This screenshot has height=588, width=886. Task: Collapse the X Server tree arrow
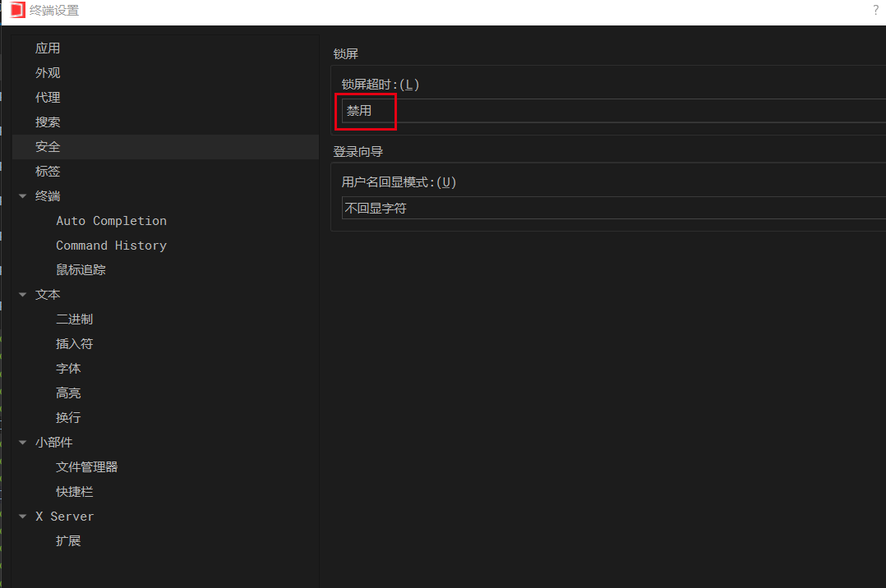click(x=23, y=517)
